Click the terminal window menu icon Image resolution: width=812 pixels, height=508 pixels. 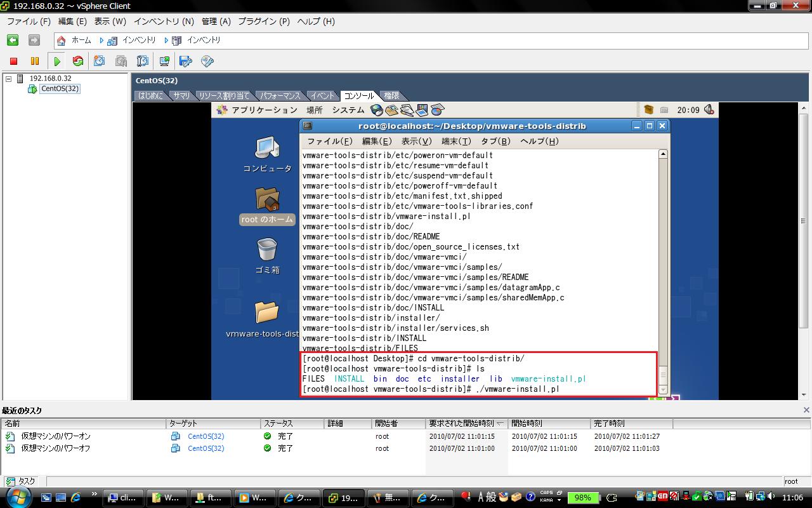click(x=308, y=126)
